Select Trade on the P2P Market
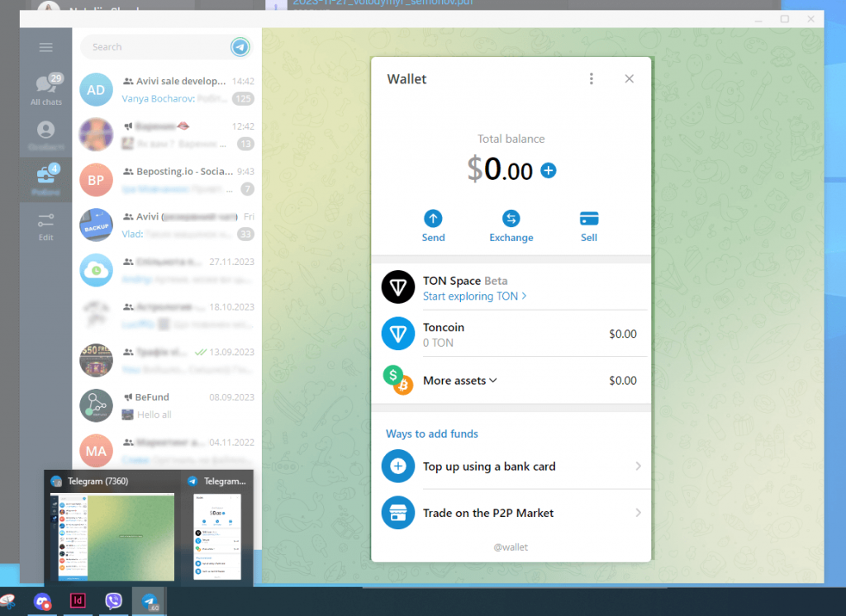 pyautogui.click(x=511, y=513)
